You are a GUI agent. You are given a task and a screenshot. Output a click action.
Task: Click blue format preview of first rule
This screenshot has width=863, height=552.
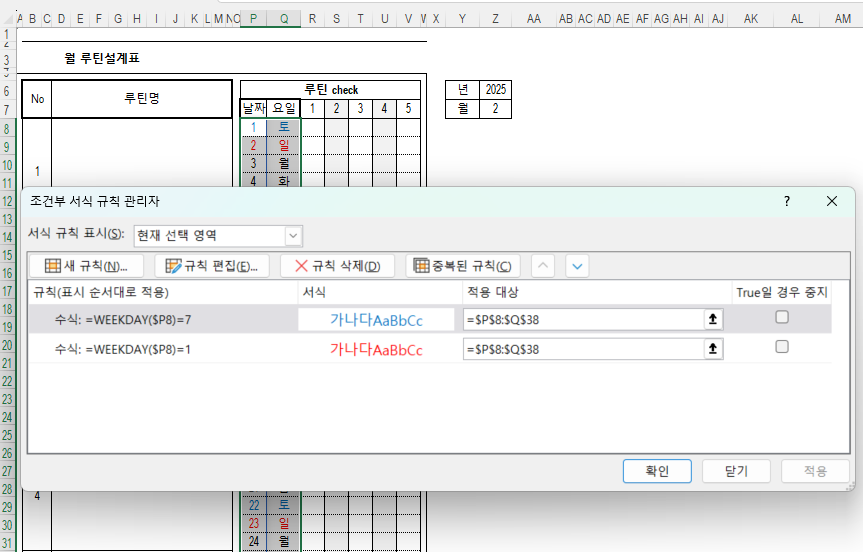coord(376,320)
